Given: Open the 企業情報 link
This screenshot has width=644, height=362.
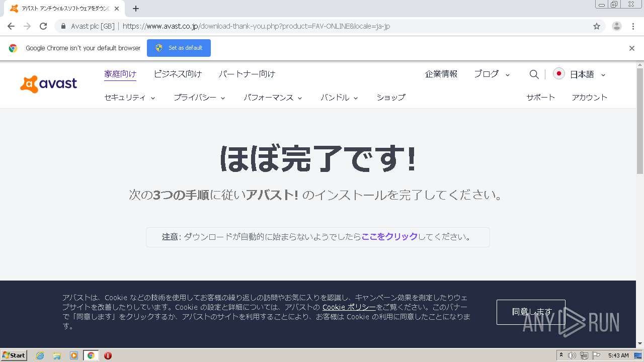Looking at the screenshot, I should (x=441, y=74).
